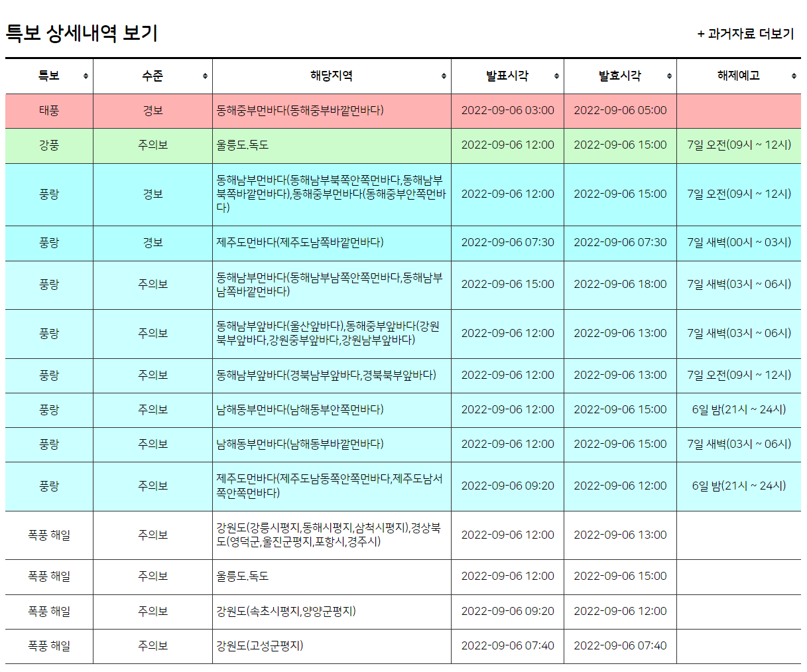Click 경보 level in the 제주도남쪽바깥먼바다 row
Screen dimensions: 807x672
click(153, 243)
